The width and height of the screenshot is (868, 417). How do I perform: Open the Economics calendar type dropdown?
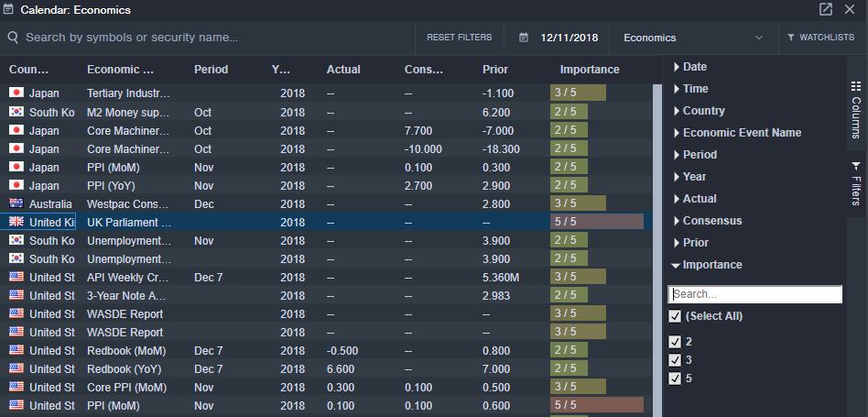pos(692,38)
